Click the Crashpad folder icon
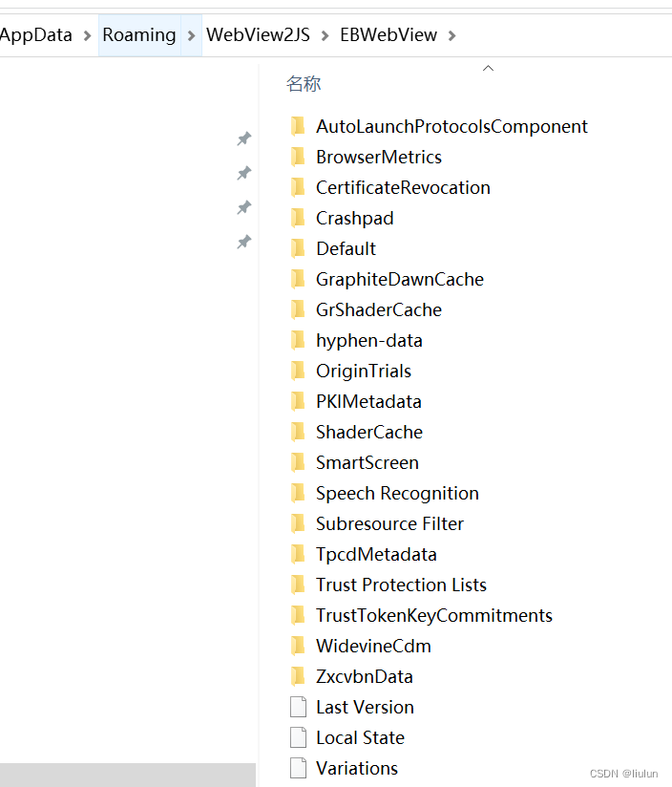Image resolution: width=672 pixels, height=787 pixels. pyautogui.click(x=298, y=218)
